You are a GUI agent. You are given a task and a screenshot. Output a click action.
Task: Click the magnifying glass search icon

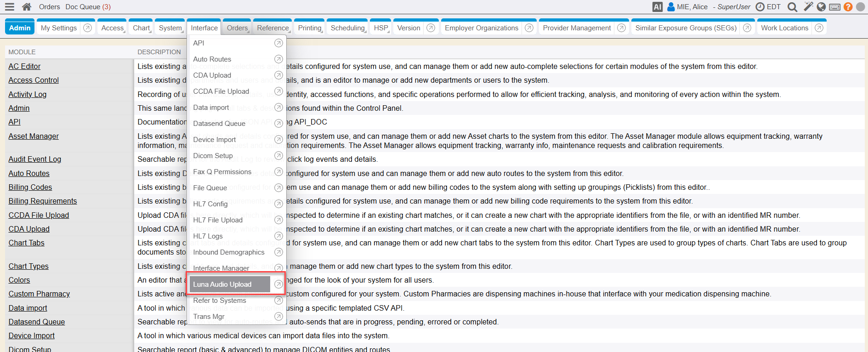point(792,7)
